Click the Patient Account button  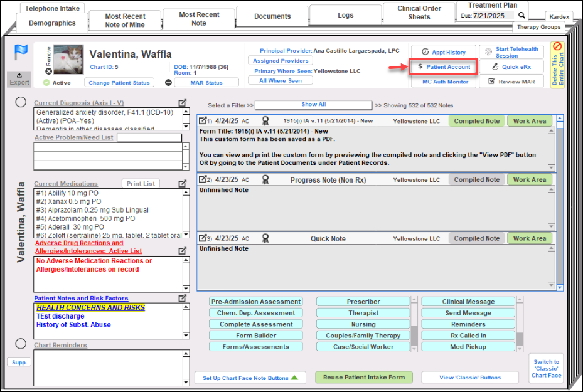click(443, 66)
